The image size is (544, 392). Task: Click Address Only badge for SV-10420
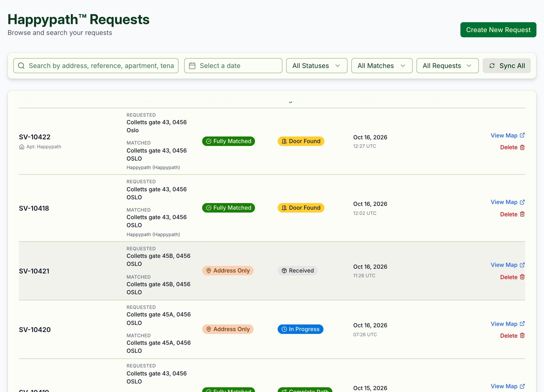point(228,329)
